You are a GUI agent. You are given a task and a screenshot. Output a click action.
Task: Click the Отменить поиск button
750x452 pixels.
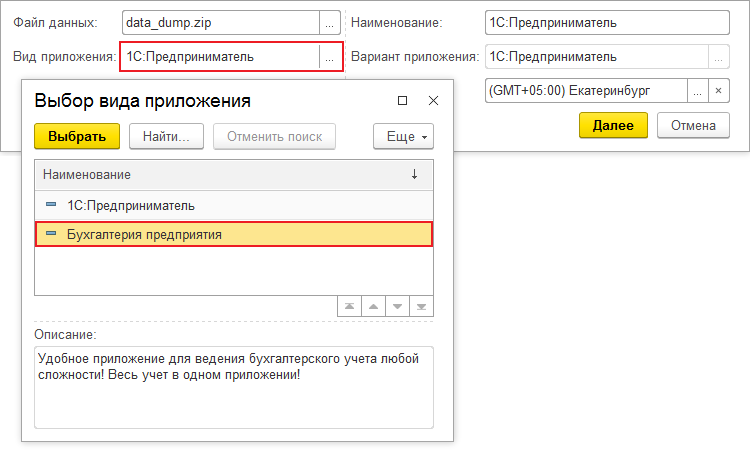[x=275, y=137]
